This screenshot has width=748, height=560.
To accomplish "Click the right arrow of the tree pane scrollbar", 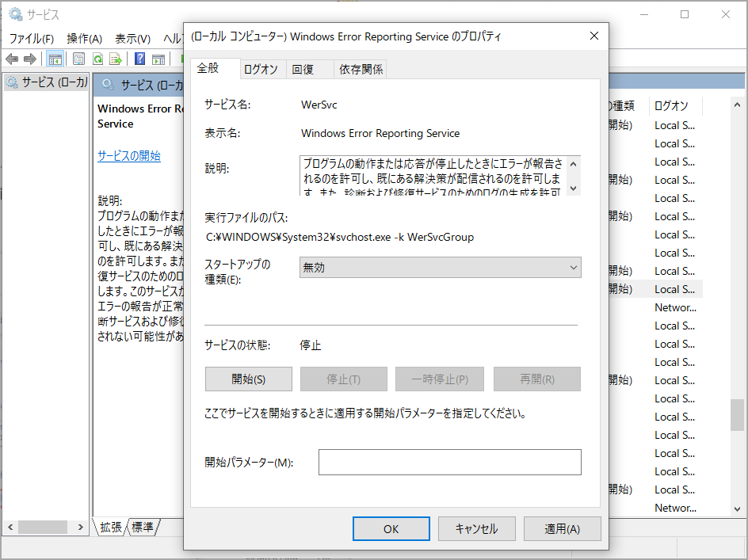I will [x=81, y=527].
